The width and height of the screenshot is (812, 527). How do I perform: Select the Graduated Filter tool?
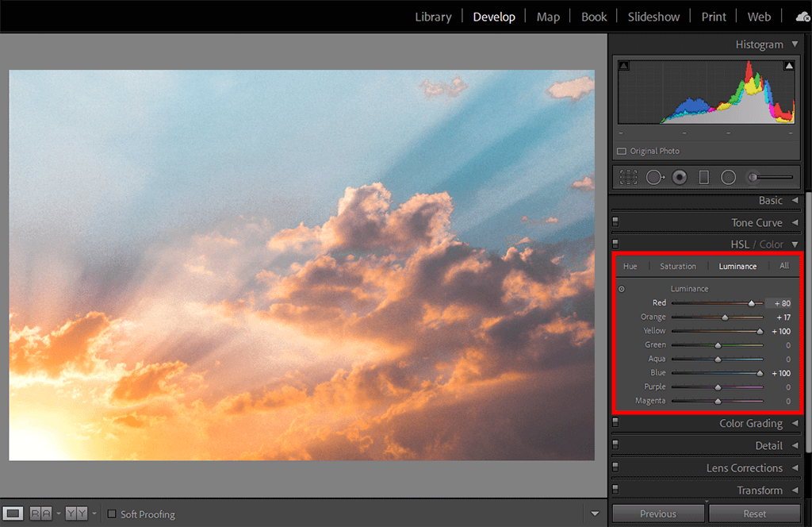(704, 177)
